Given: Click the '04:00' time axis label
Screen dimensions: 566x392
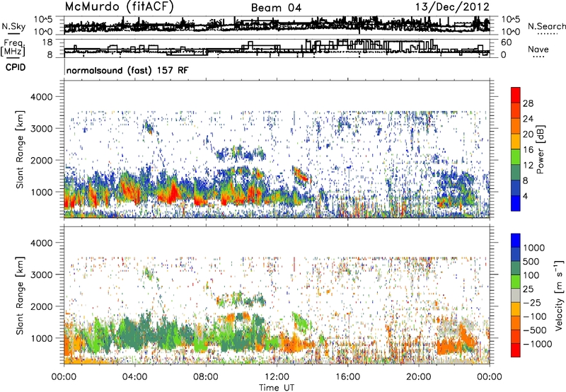Looking at the screenshot, I should click(x=134, y=377).
